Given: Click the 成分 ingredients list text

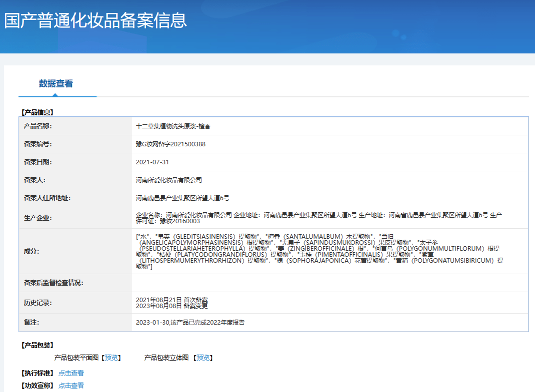Looking at the screenshot, I should point(319,251).
